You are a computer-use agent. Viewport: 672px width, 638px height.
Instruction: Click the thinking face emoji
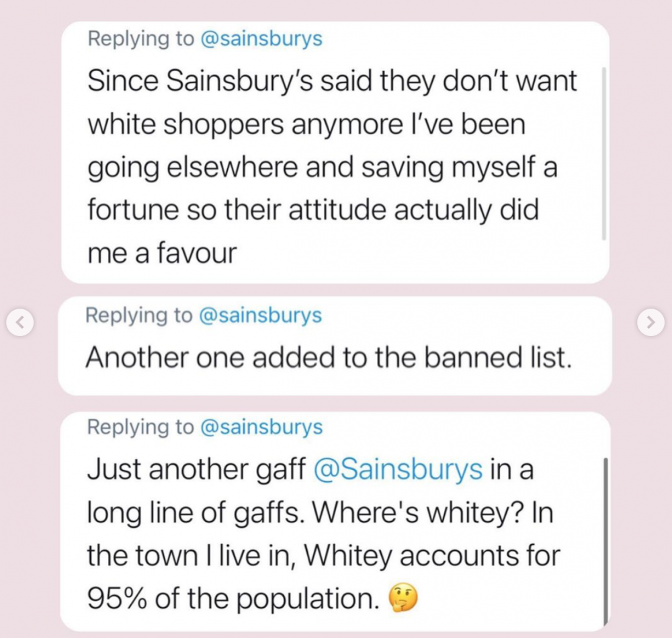[x=403, y=598]
